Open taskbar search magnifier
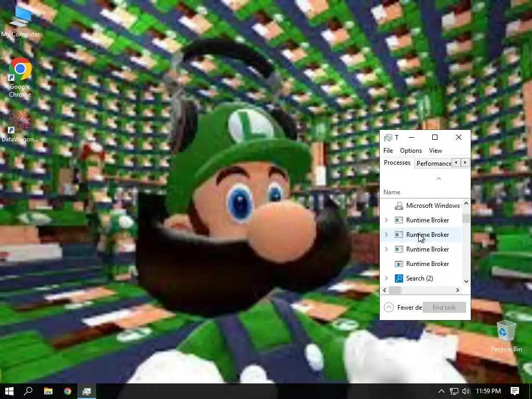This screenshot has width=532, height=399. (x=29, y=391)
